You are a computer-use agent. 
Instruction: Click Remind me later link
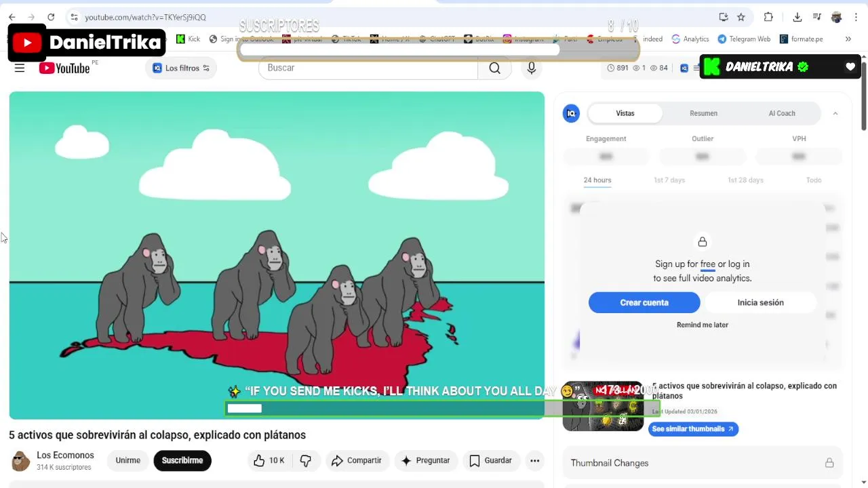coord(703,325)
